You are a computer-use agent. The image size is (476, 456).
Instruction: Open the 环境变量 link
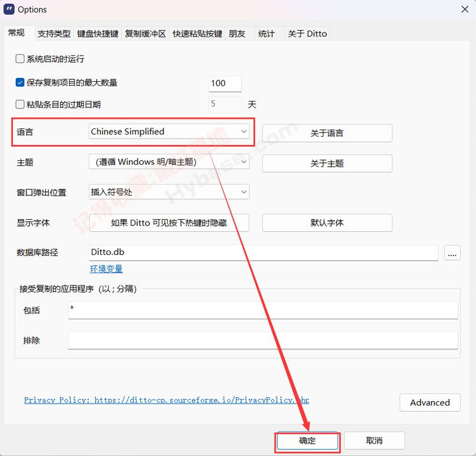point(107,269)
